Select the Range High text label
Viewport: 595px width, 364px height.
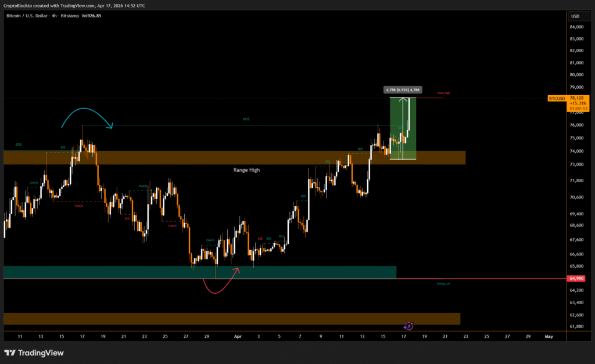pyautogui.click(x=247, y=170)
